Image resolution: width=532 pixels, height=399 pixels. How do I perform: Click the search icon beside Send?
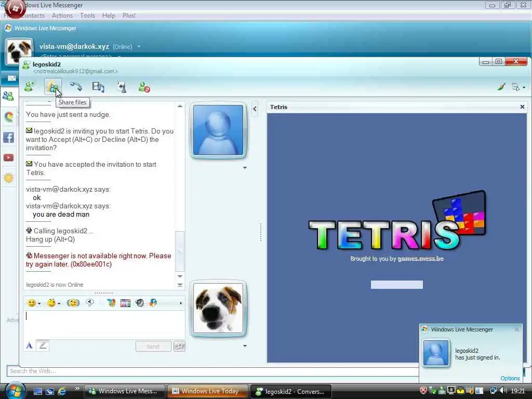[179, 346]
